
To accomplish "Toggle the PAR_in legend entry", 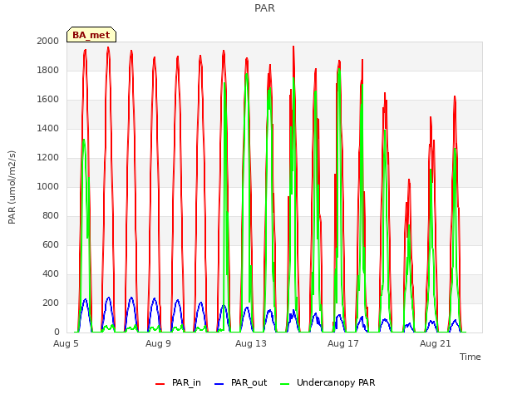I will tap(178, 382).
